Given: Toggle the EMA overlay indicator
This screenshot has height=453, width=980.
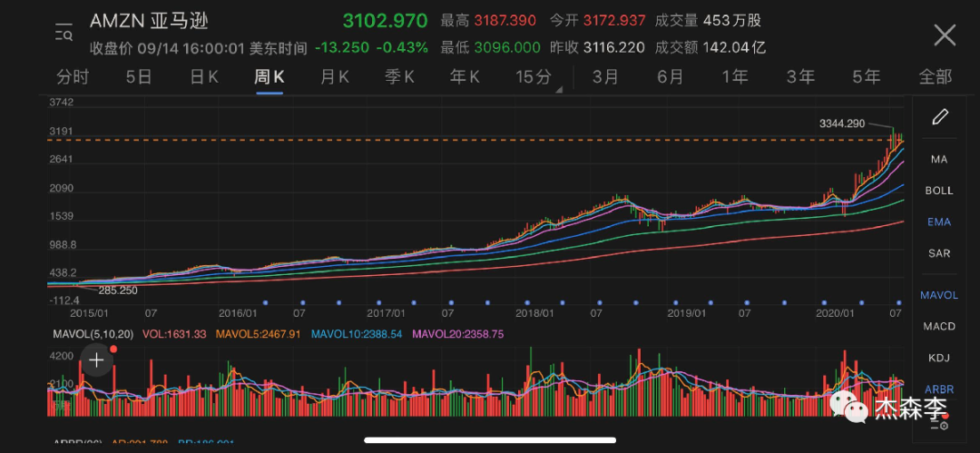Looking at the screenshot, I should click(939, 222).
